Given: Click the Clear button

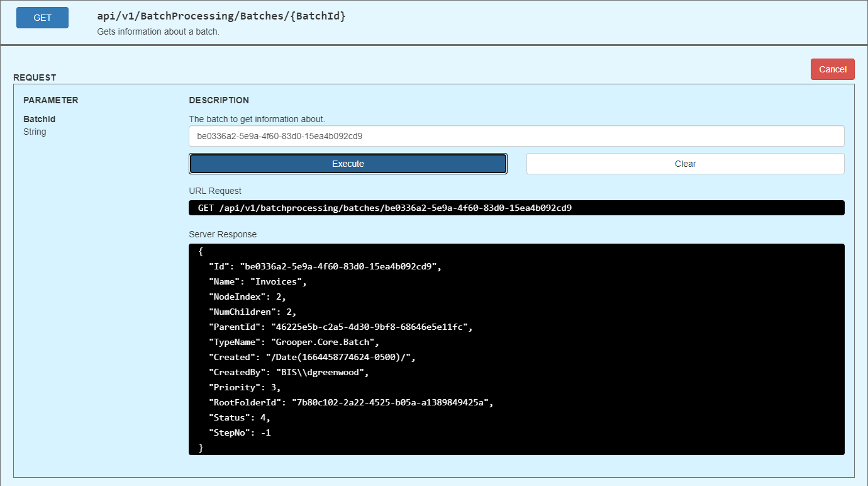Looking at the screenshot, I should point(685,164).
